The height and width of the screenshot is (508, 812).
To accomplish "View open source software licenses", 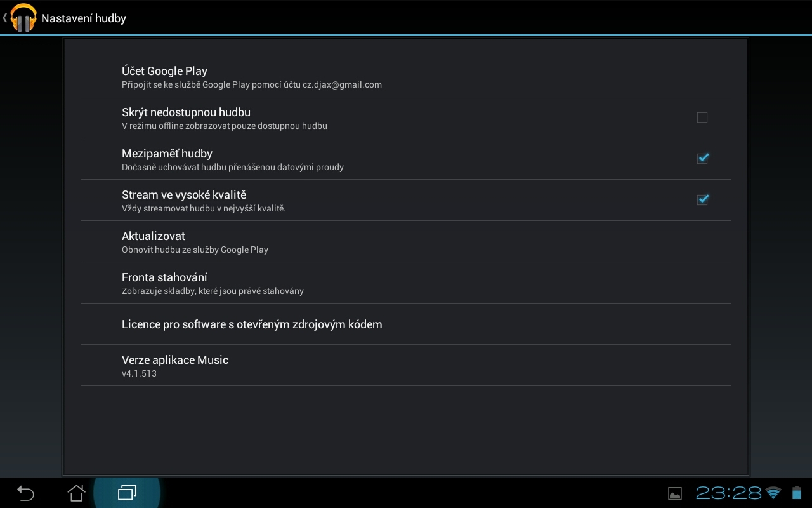I will [406, 324].
